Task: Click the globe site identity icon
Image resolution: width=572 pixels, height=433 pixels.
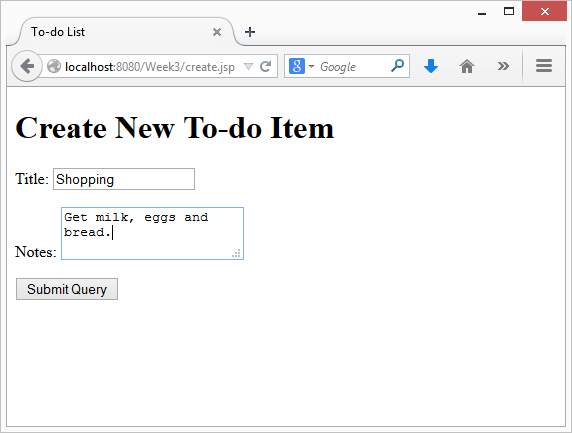Action: coord(54,66)
